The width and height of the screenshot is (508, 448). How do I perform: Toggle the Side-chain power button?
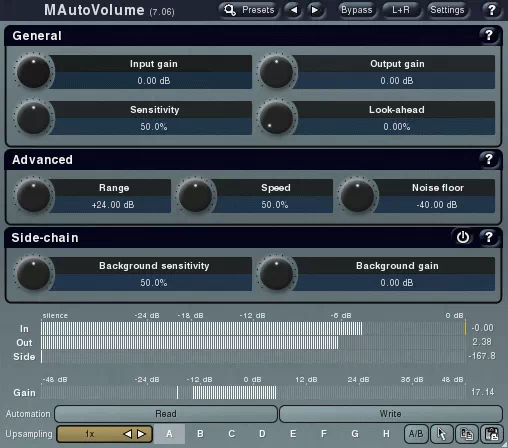coord(463,237)
